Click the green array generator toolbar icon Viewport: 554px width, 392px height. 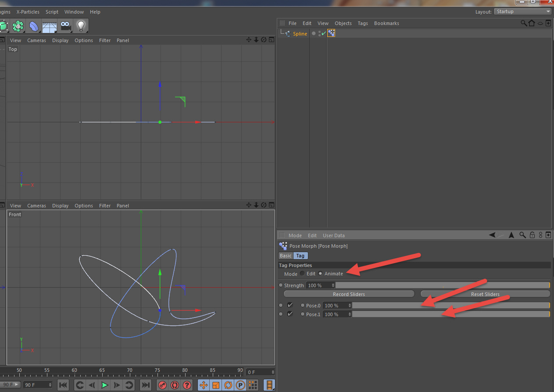[x=18, y=26]
